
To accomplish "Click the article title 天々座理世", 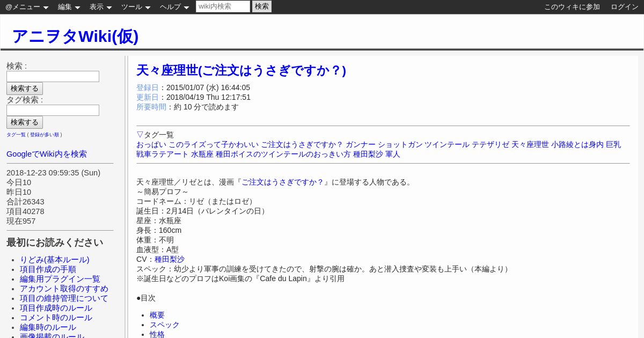I will (241, 70).
